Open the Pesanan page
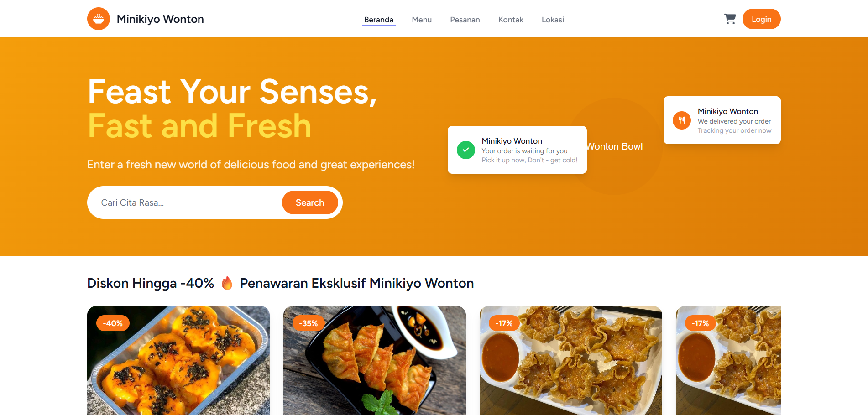868x415 pixels. (465, 20)
